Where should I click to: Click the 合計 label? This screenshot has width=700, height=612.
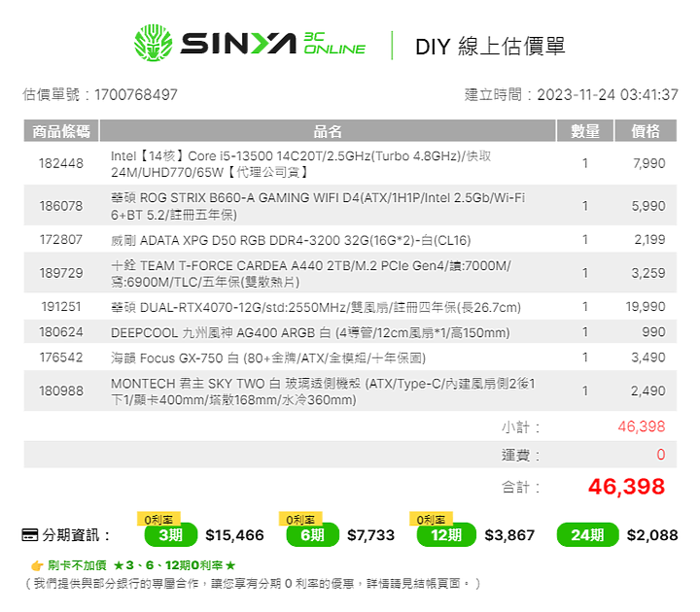click(520, 487)
